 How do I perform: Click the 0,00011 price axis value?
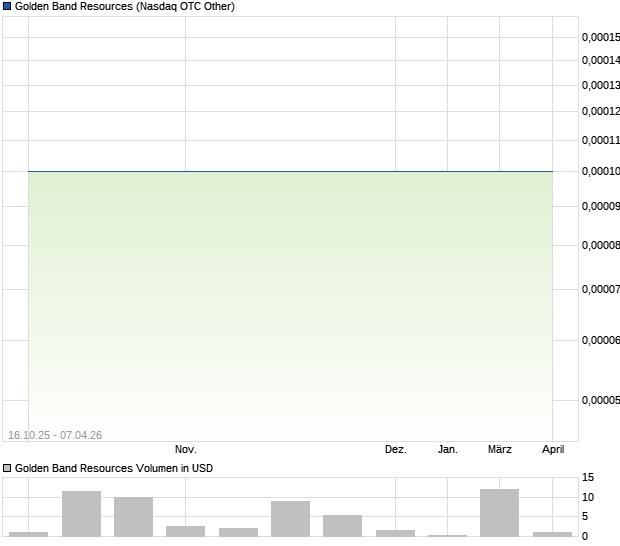tap(601, 140)
